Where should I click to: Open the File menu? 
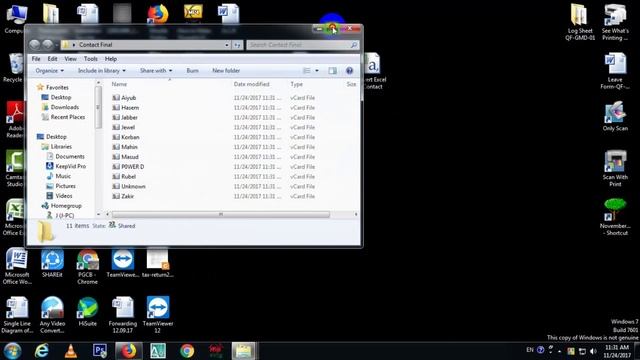pyautogui.click(x=36, y=59)
